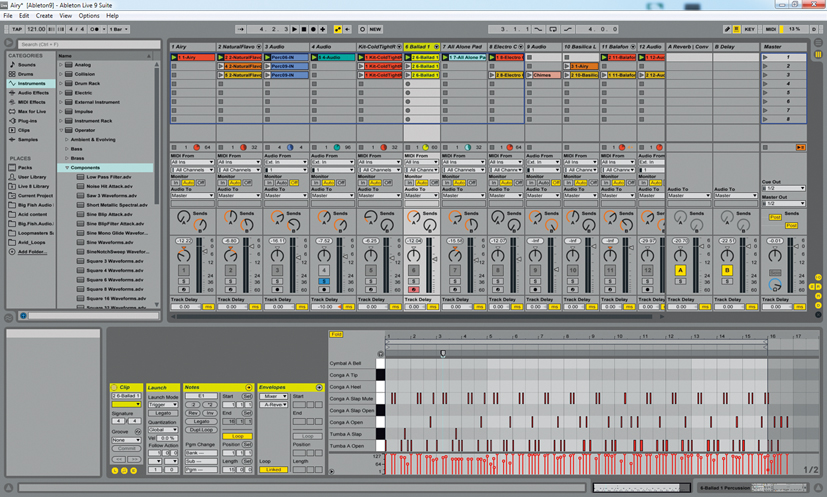Open the User Library place
The height and width of the screenshot is (497, 827).
32,177
